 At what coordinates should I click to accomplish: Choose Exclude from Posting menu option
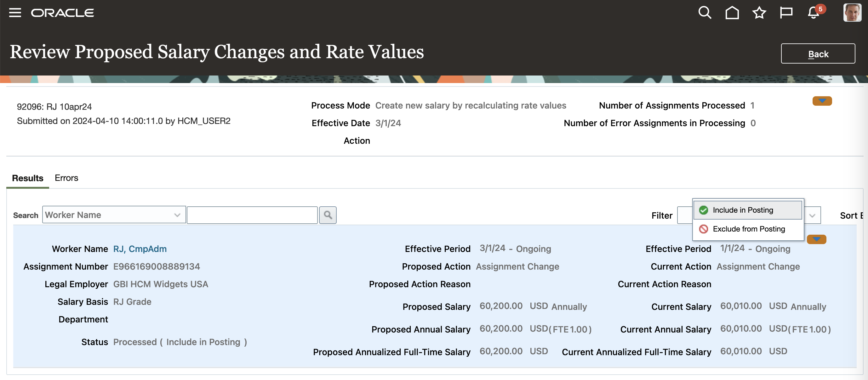click(749, 229)
